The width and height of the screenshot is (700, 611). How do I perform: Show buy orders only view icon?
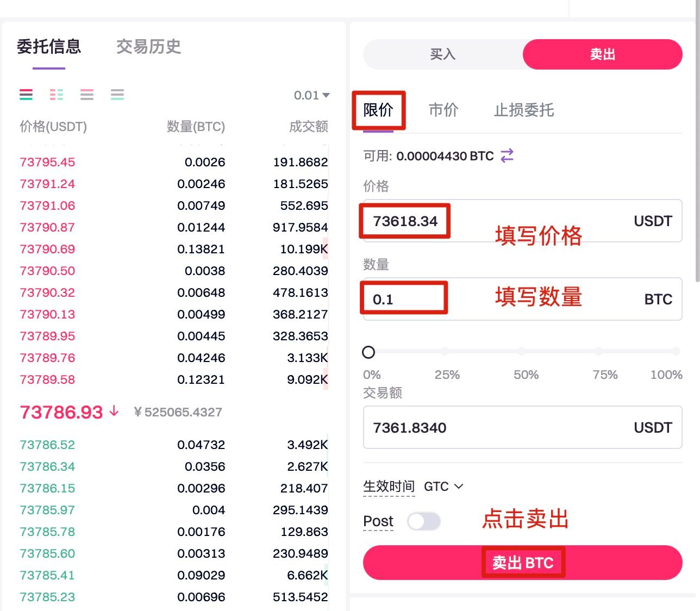(x=117, y=95)
